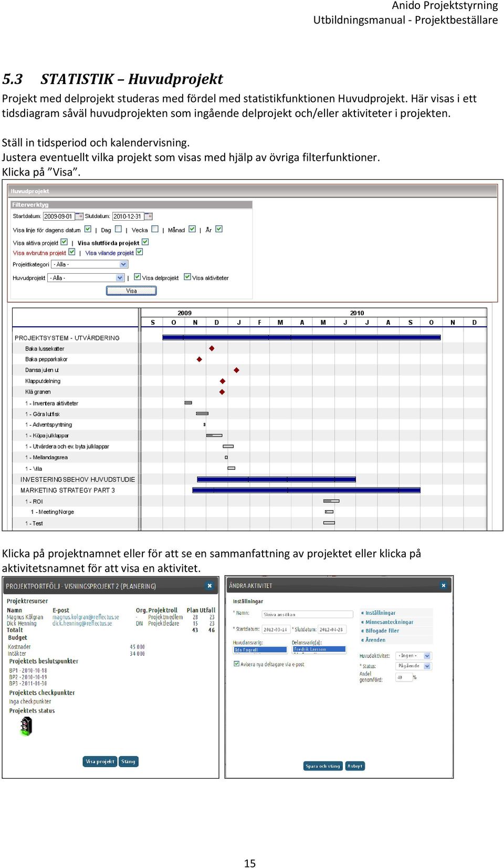Toggle Visa vilande projekt checkbox

140,252
